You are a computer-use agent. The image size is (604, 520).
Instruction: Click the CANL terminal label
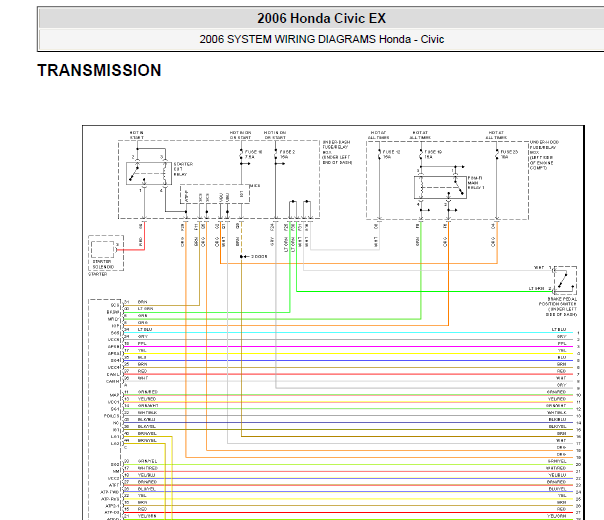(112, 374)
